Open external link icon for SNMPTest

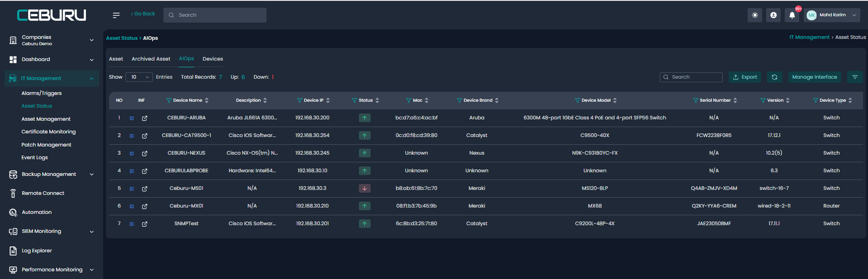144,224
